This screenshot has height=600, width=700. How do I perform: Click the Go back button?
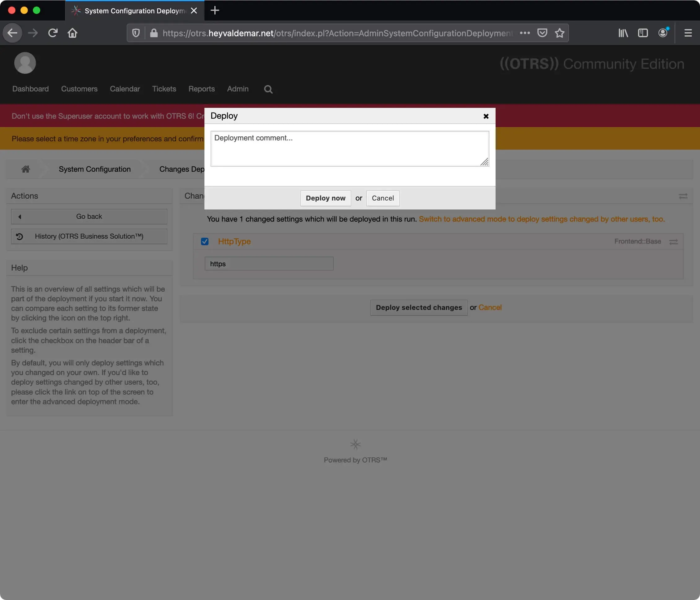(89, 216)
